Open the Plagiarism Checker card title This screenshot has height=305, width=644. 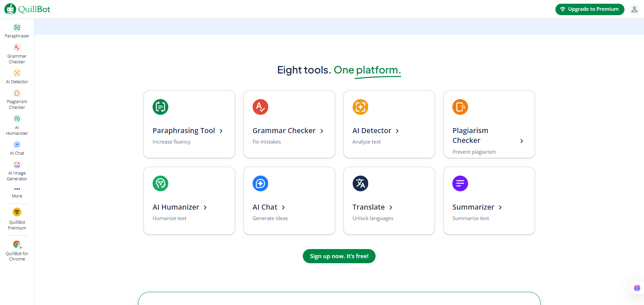pyautogui.click(x=470, y=135)
